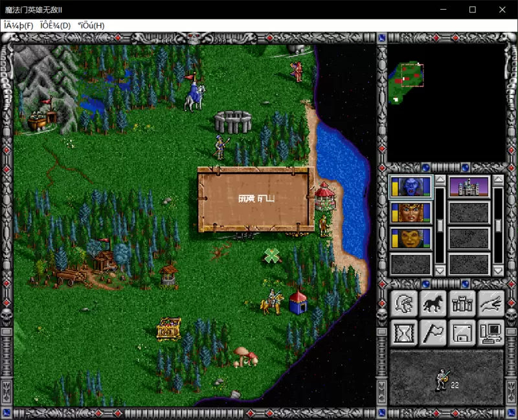Screen dimensions: 518x420
Task: Open System Options computer button
Action: click(491, 333)
